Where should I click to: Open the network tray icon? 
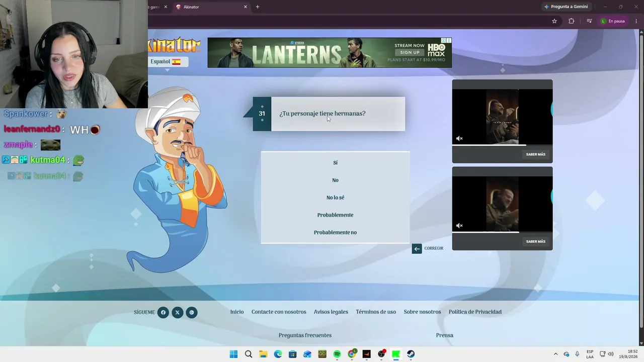pyautogui.click(x=603, y=354)
